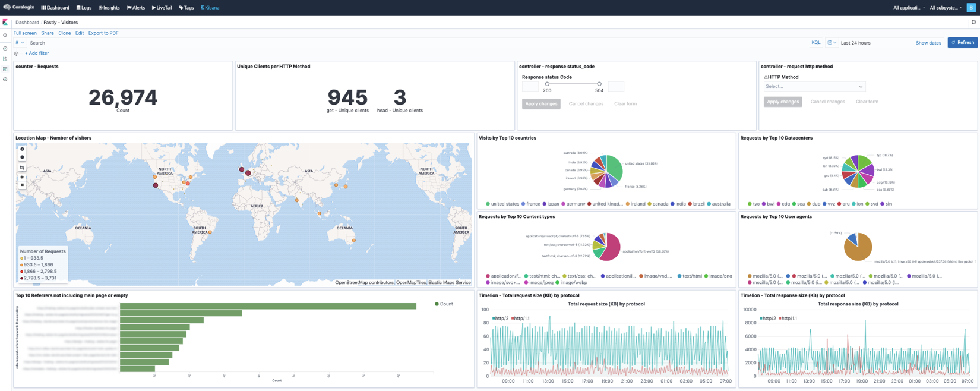Select the draw polygon map tool

[x=22, y=177]
